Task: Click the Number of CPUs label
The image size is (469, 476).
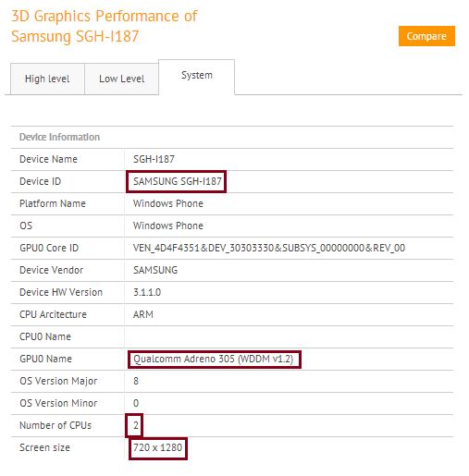Action: point(56,425)
